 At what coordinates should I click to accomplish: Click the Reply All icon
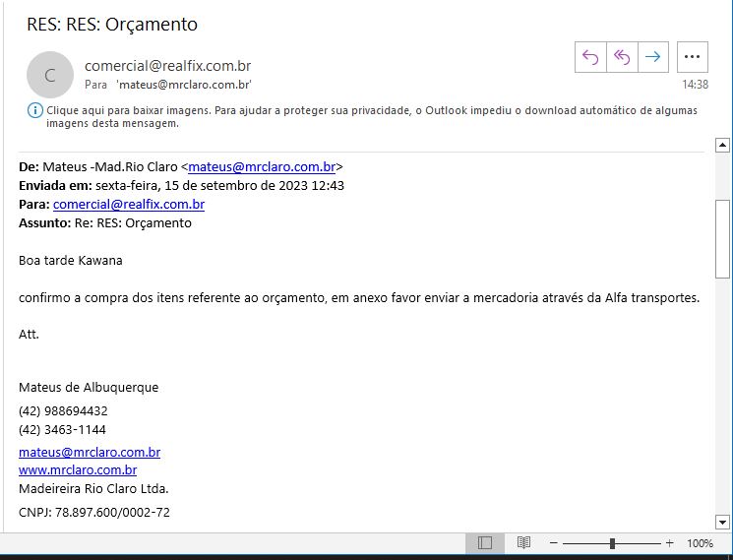[x=622, y=57]
